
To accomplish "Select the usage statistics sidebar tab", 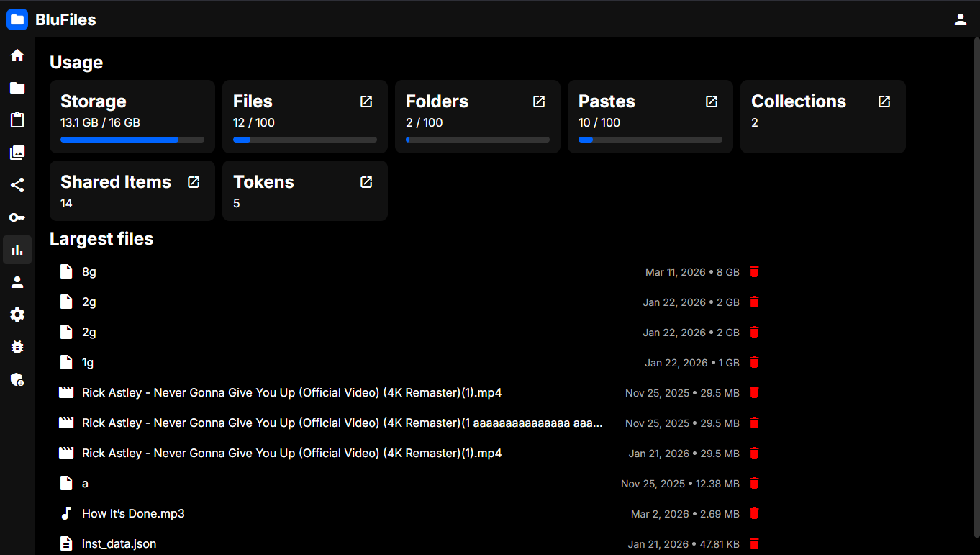I will pos(17,250).
